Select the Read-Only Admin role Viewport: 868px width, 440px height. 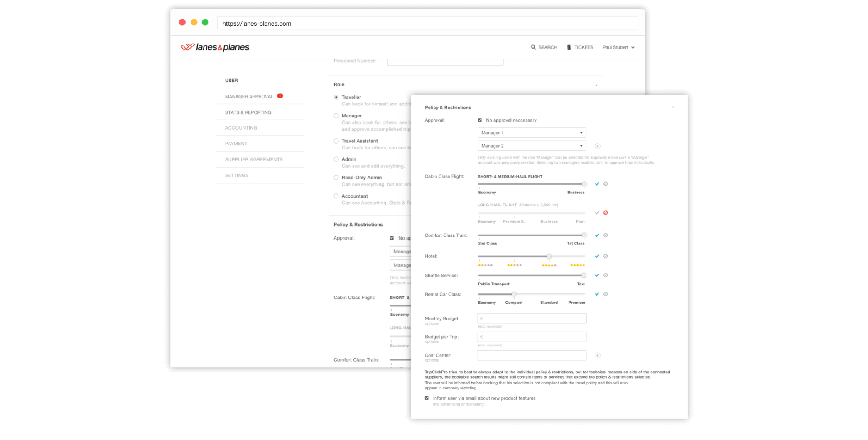pos(336,178)
